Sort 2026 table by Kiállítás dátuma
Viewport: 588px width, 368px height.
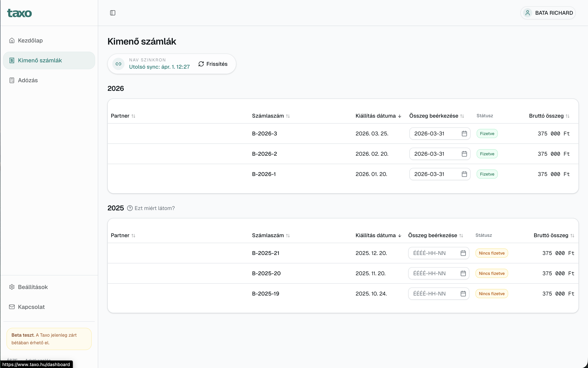pos(378,116)
